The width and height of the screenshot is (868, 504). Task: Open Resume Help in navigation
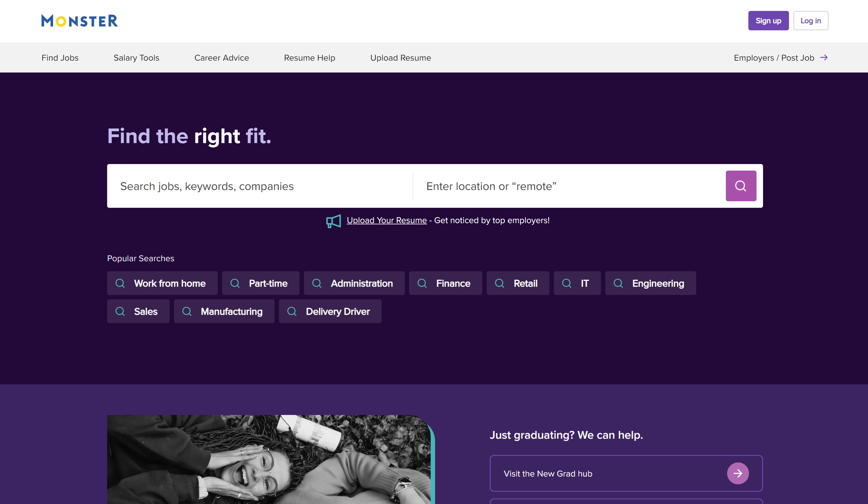(x=309, y=58)
